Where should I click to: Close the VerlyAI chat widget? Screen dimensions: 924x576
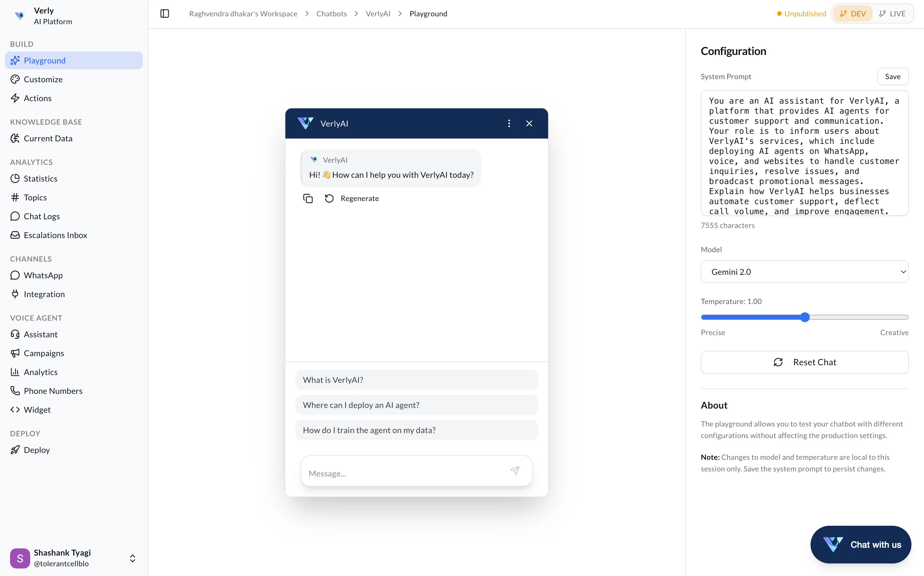pos(529,123)
